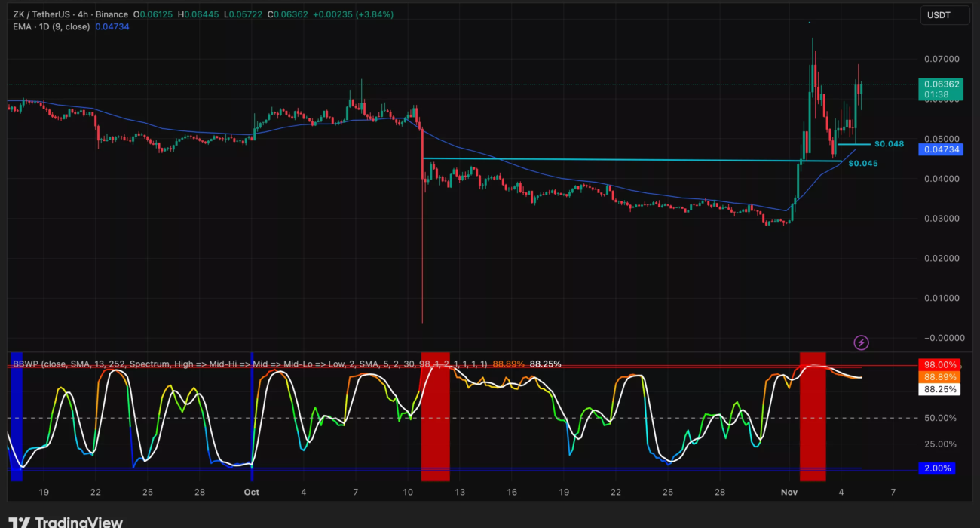
Task: Click the orange 88.89% axis label
Action: (x=939, y=377)
